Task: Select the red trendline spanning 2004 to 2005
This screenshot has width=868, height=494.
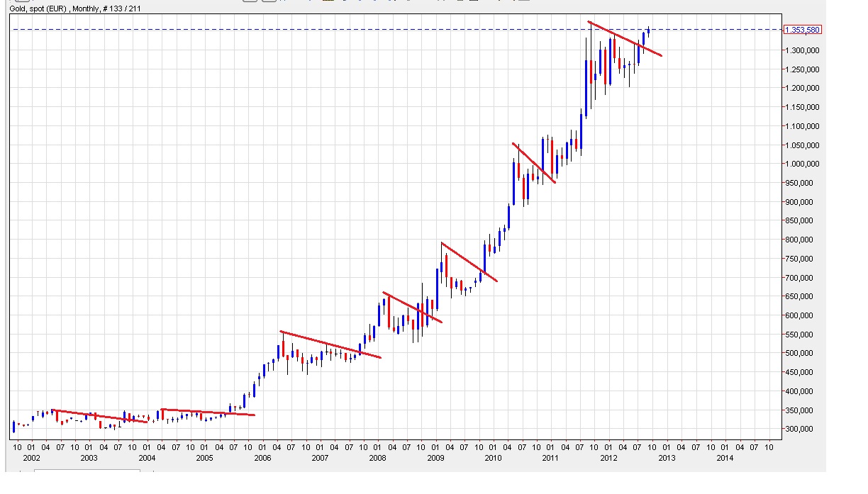Action: tap(208, 412)
